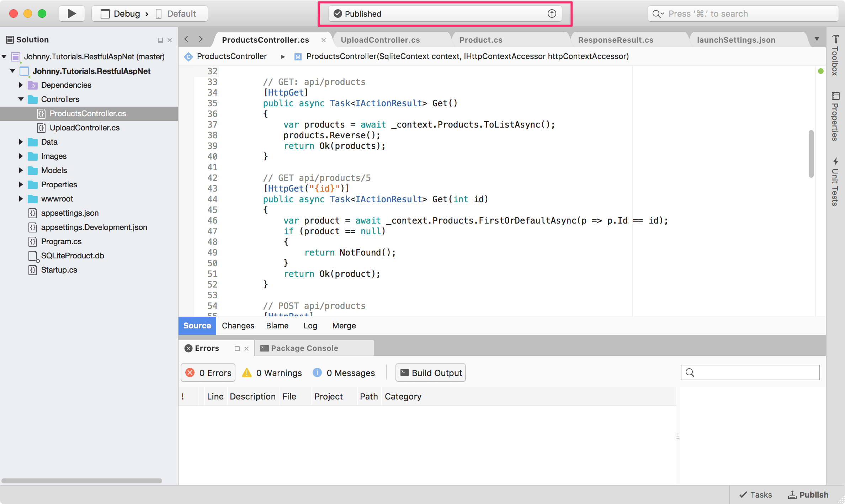This screenshot has width=845, height=504.
Task: Expand the Dependencies folder
Action: tap(21, 85)
